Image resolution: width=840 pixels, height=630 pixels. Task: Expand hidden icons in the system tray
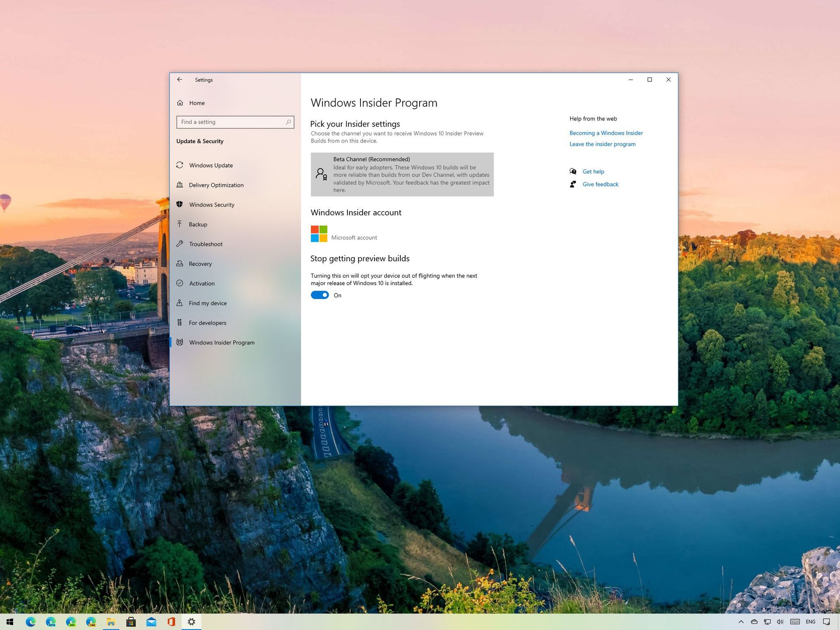(x=741, y=622)
